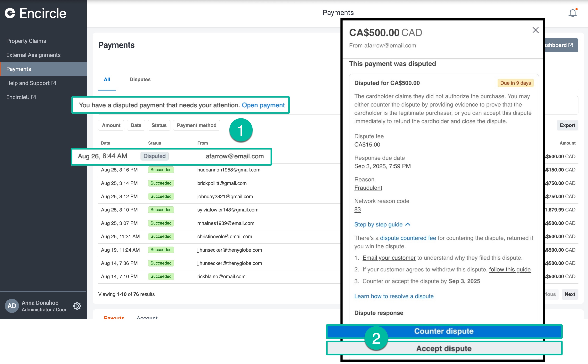Open the Payment method filter
588x364 pixels.
(196, 125)
